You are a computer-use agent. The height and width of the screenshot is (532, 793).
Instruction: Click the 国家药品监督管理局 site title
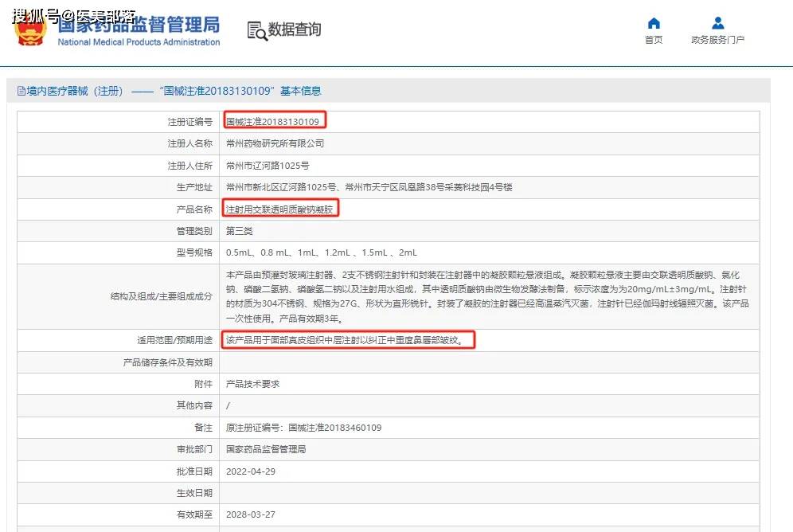(x=139, y=24)
